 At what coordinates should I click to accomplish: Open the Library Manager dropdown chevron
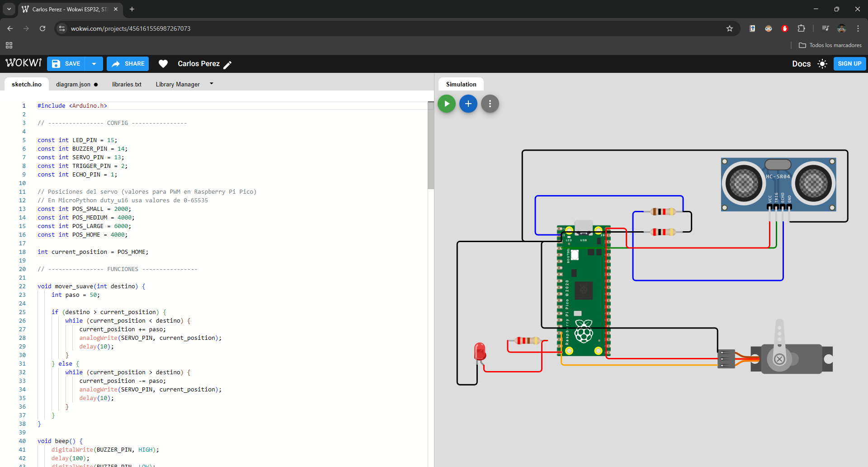tap(211, 84)
